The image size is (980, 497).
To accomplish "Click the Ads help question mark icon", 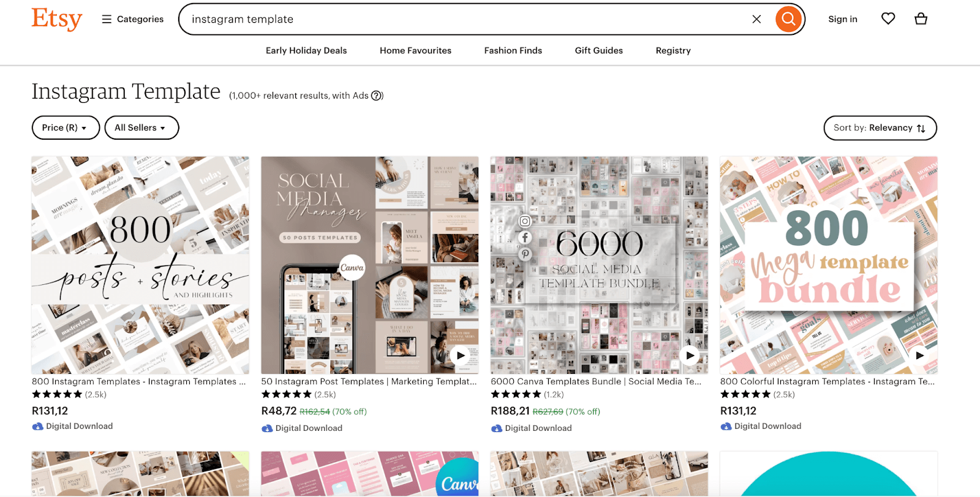I will point(377,96).
